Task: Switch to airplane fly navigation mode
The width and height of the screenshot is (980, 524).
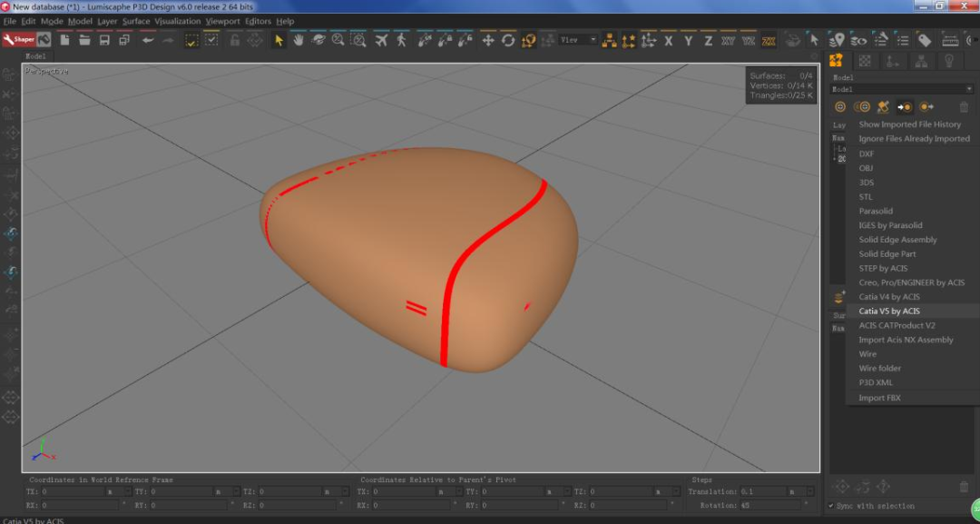Action: click(x=381, y=40)
